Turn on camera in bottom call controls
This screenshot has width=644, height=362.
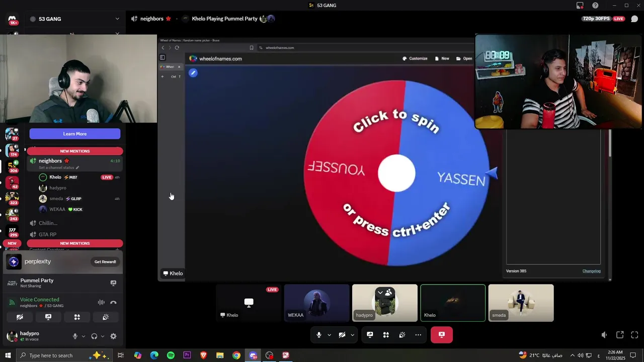342,335
